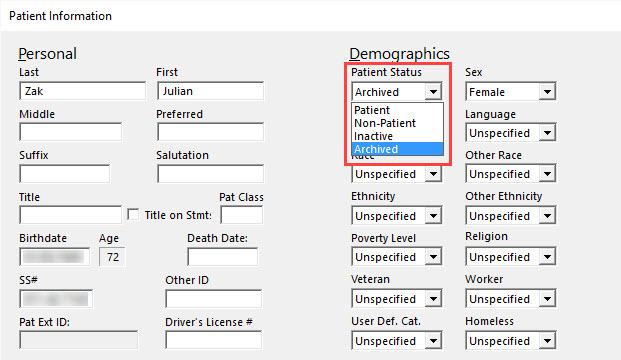Open the Other Race dropdown
This screenshot has width=621, height=360.
tap(511, 174)
